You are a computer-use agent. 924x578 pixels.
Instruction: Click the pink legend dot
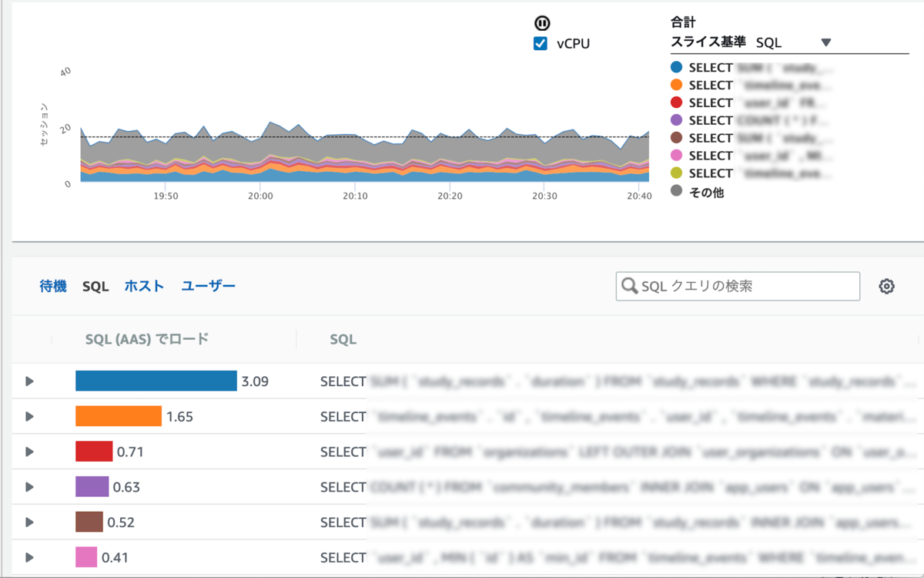click(x=677, y=156)
